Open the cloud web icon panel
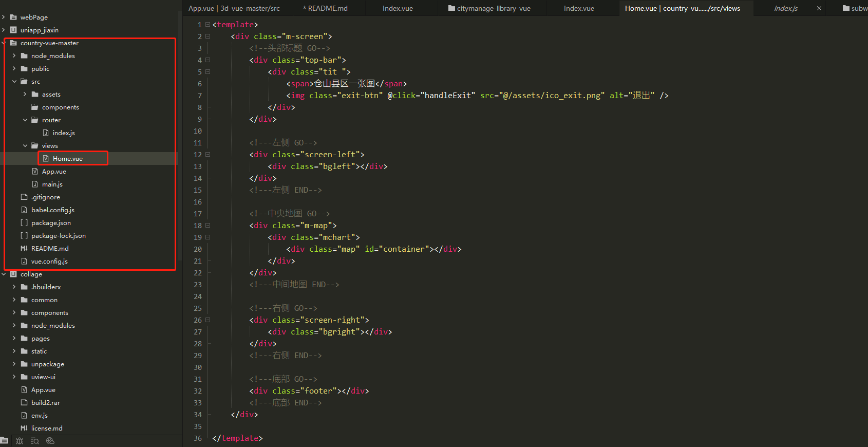868x447 pixels. click(x=50, y=441)
